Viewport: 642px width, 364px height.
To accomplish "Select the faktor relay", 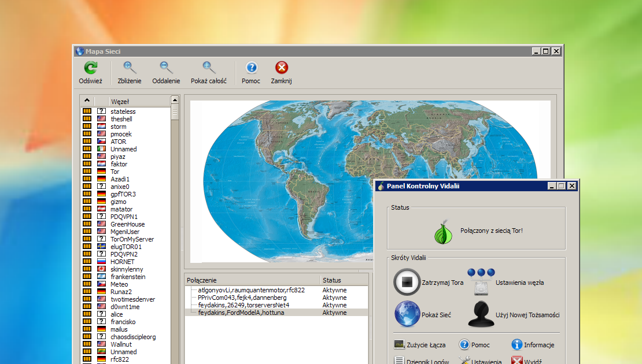I will (119, 164).
